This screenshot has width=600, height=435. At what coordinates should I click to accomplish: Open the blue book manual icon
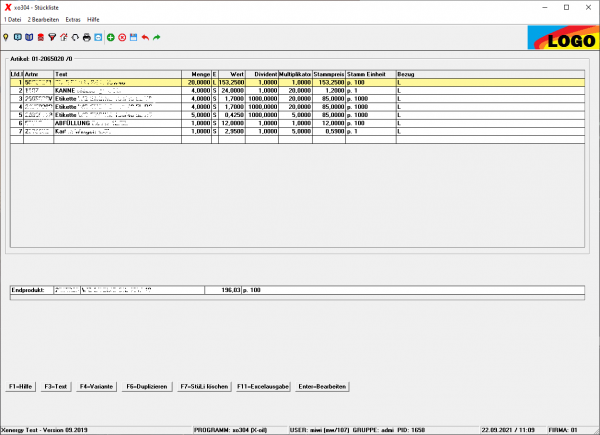click(29, 37)
